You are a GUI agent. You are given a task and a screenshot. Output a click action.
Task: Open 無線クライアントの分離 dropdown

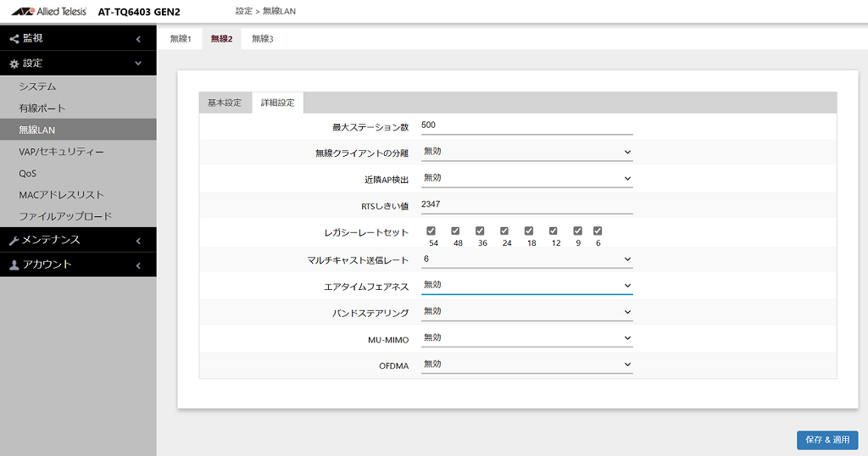[526, 152]
